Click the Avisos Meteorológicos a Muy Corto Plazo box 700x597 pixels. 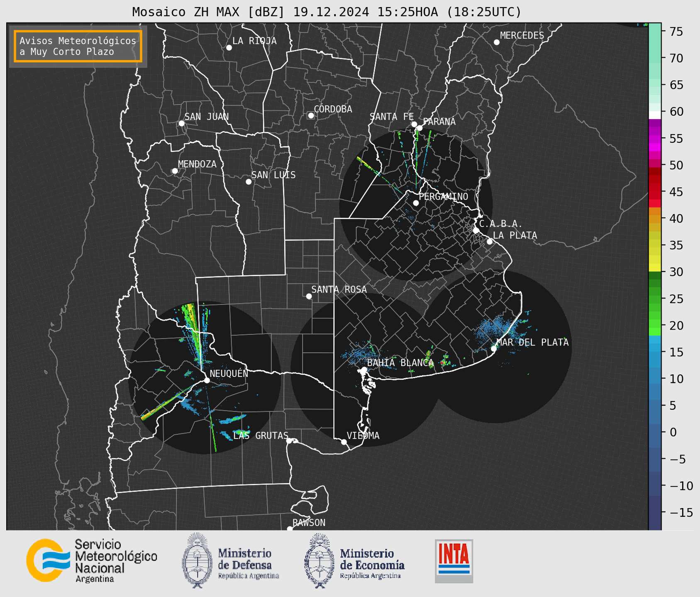tap(78, 46)
